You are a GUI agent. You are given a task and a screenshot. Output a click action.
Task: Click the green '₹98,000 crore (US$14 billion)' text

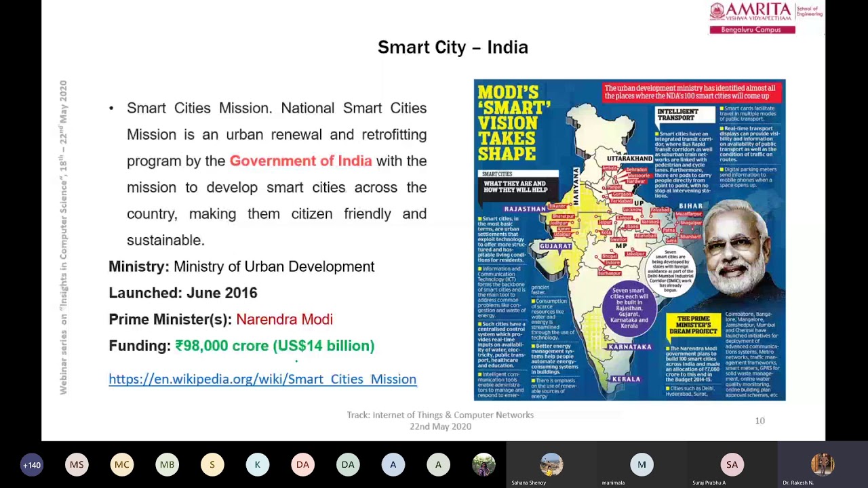click(x=275, y=346)
